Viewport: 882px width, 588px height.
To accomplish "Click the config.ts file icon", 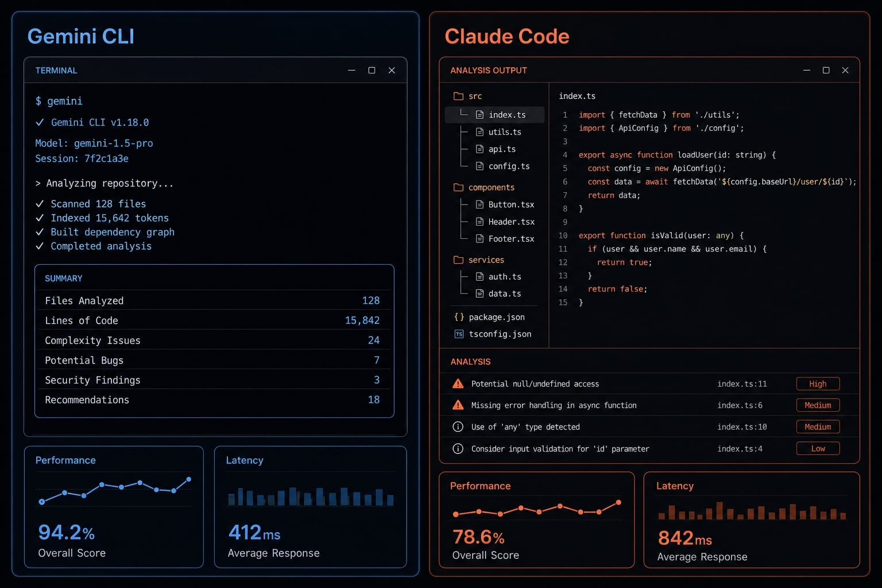I will (479, 166).
